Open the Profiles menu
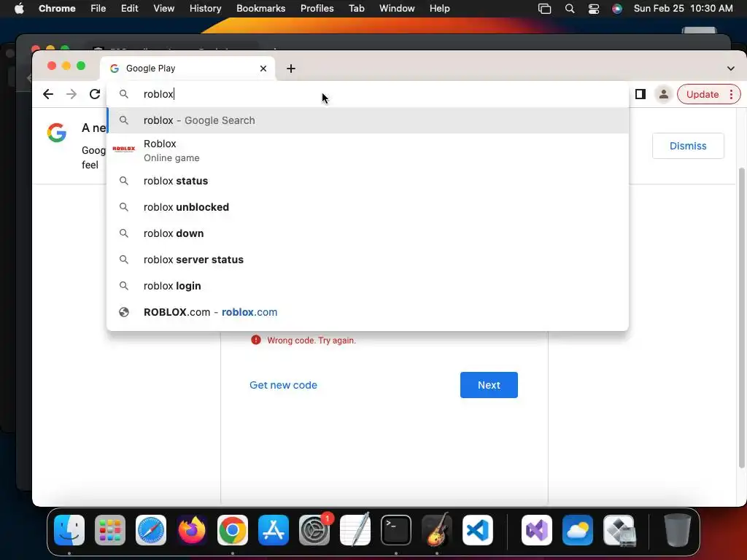747x560 pixels. [317, 8]
